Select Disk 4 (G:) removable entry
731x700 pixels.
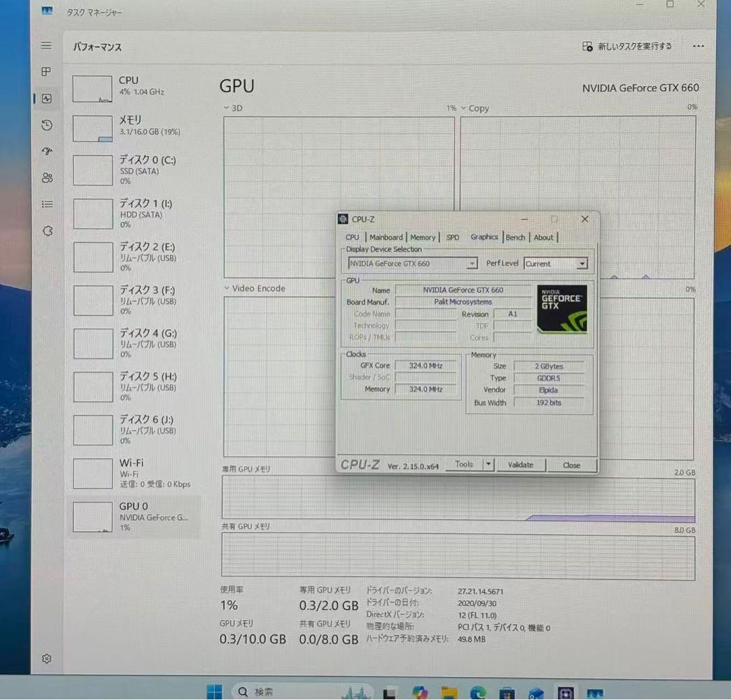tap(135, 343)
